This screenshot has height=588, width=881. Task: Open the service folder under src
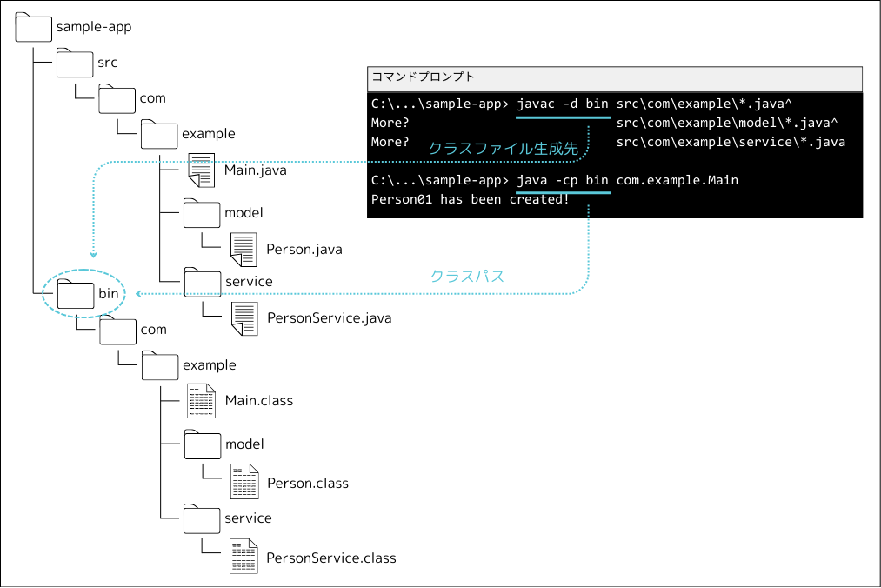click(x=202, y=282)
